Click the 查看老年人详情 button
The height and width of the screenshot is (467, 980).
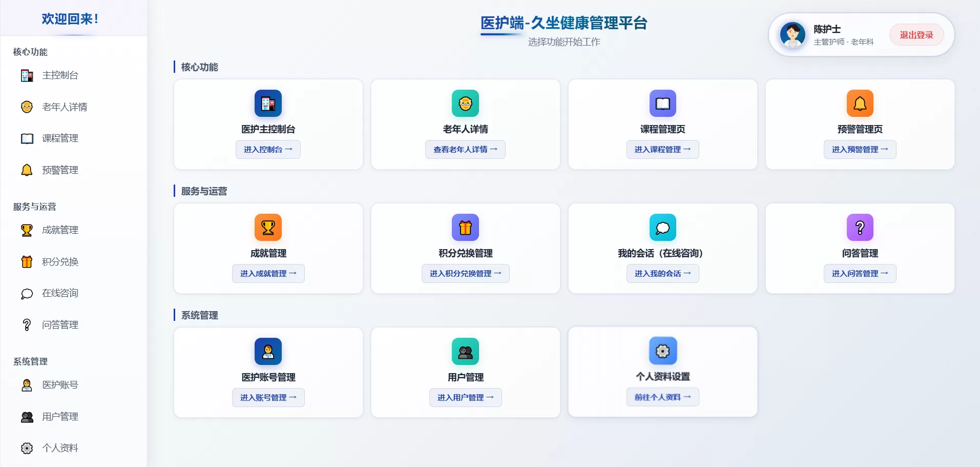click(465, 149)
